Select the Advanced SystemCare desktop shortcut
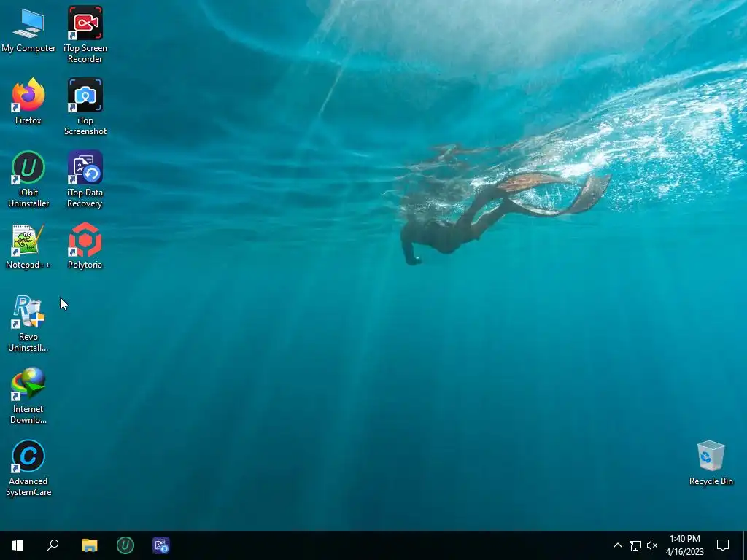747x560 pixels. coord(28,467)
